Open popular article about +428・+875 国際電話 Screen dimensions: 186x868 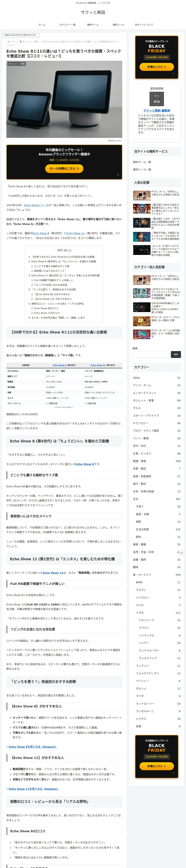pyautogui.click(x=157, y=223)
